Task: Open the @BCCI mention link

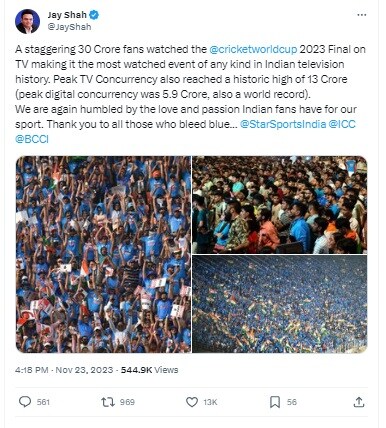Action: point(32,139)
